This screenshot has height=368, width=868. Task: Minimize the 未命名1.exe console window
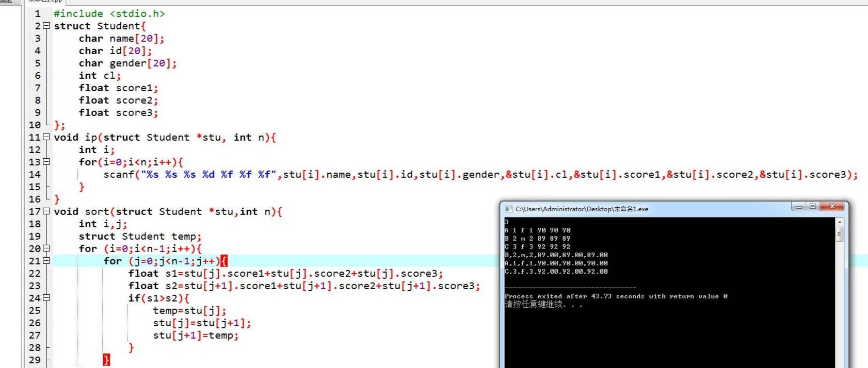(x=799, y=207)
